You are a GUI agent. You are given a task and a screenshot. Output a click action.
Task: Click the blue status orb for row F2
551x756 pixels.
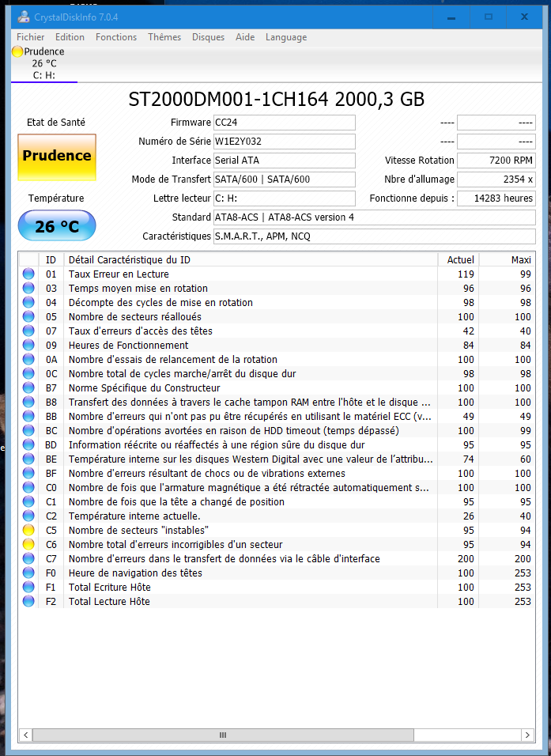(x=28, y=602)
